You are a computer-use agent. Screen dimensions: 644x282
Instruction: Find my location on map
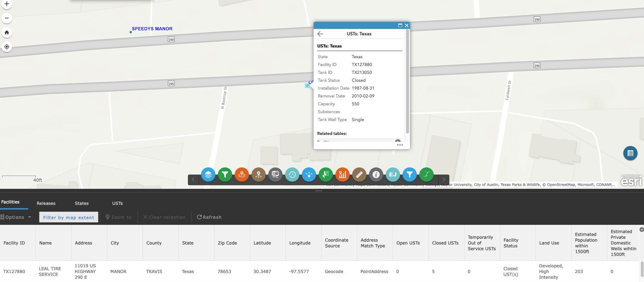(x=7, y=47)
